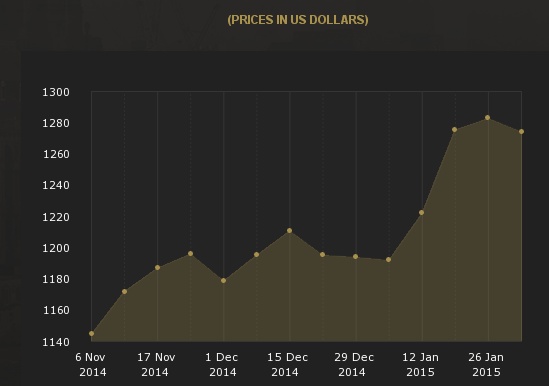Image resolution: width=549 pixels, height=386 pixels.
Task: Select the 15 Dec 2014 peak point
Action: [x=290, y=230]
